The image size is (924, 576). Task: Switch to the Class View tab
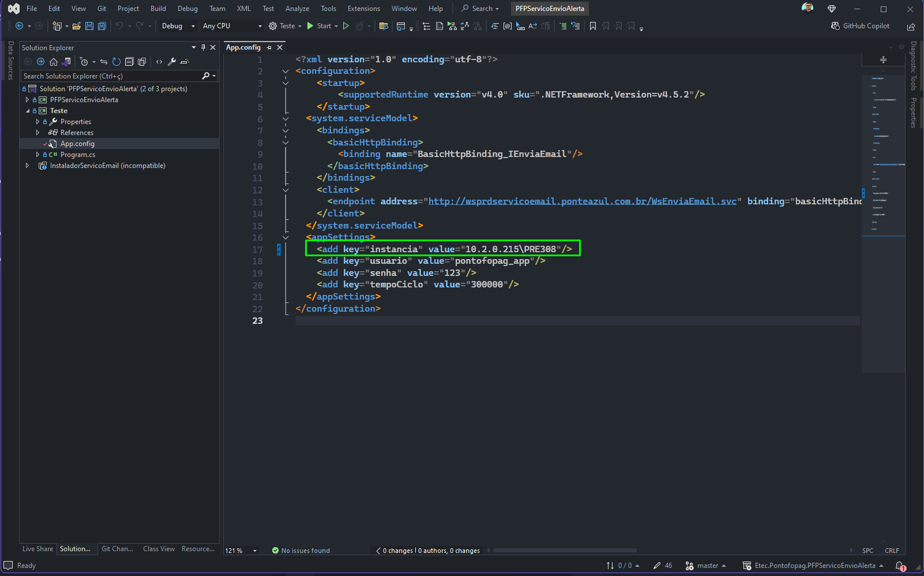click(159, 549)
